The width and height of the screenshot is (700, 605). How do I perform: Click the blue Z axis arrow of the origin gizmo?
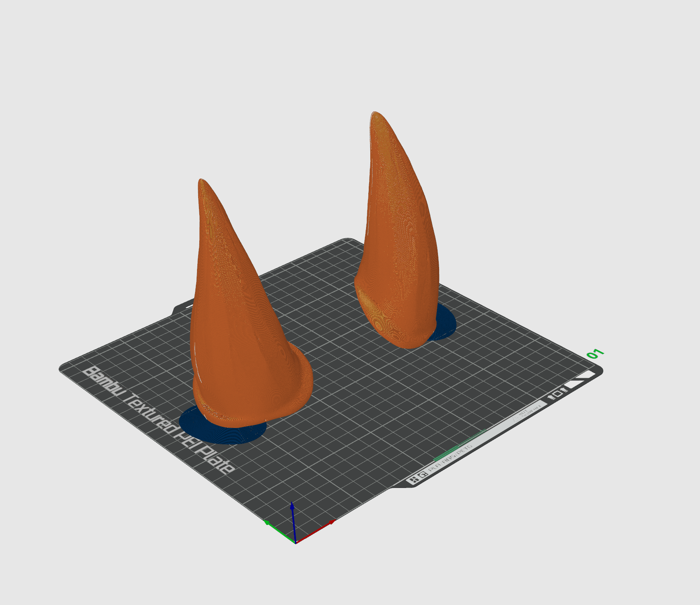pyautogui.click(x=293, y=522)
